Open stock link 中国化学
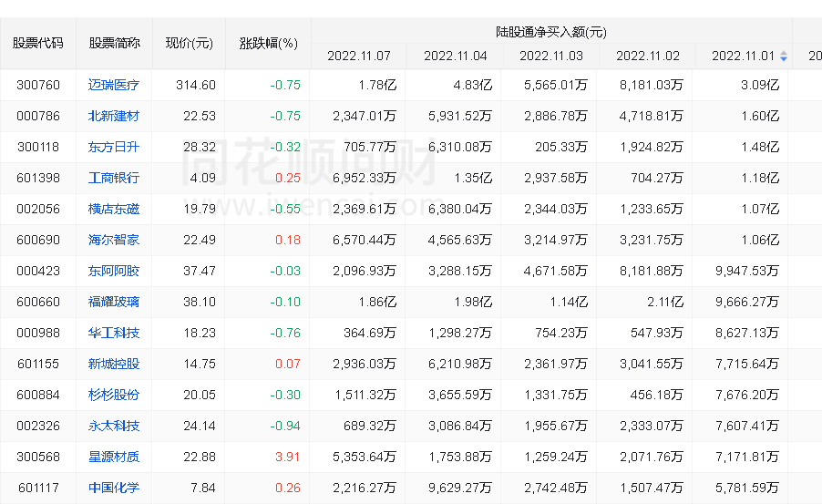 pos(114,488)
